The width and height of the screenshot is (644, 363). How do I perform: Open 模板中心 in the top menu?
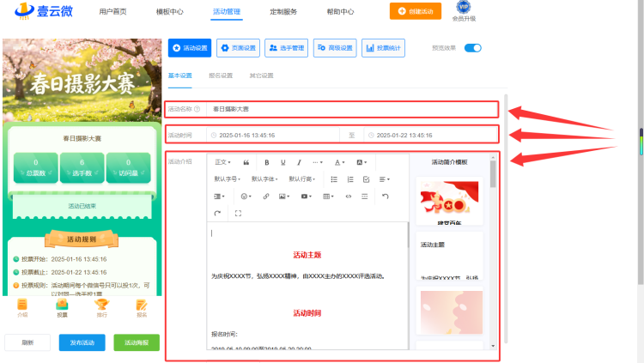pyautogui.click(x=170, y=12)
